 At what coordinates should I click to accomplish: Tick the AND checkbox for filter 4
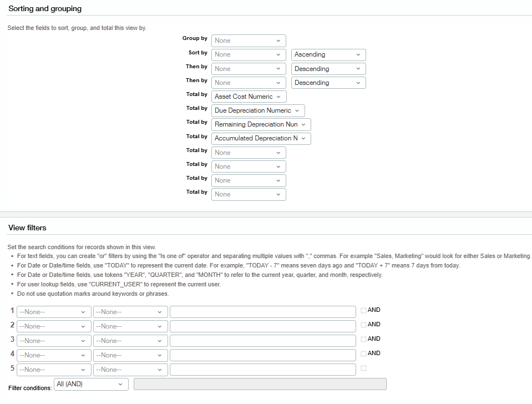(x=363, y=353)
